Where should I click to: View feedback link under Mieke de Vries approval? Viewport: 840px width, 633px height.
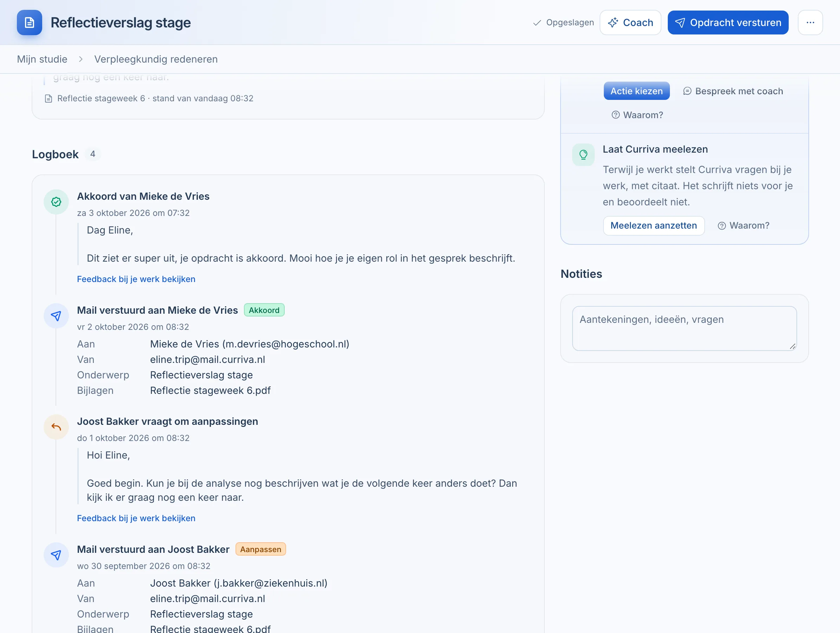pos(136,279)
